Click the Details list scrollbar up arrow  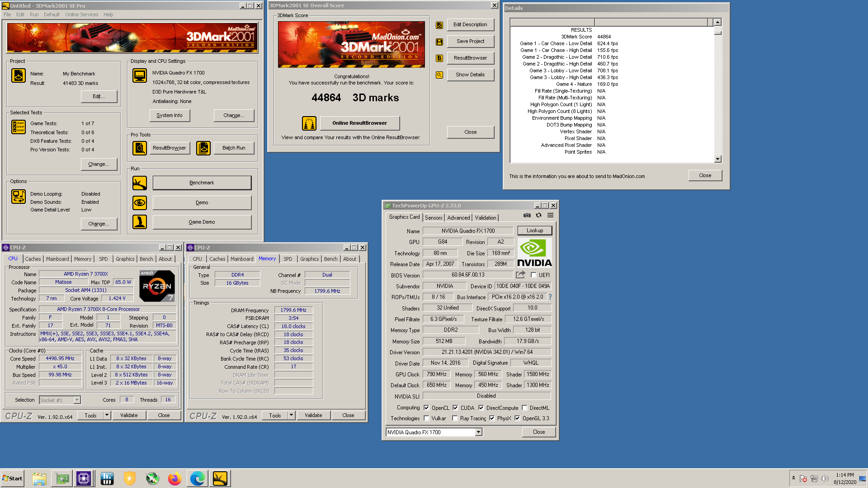(717, 22)
